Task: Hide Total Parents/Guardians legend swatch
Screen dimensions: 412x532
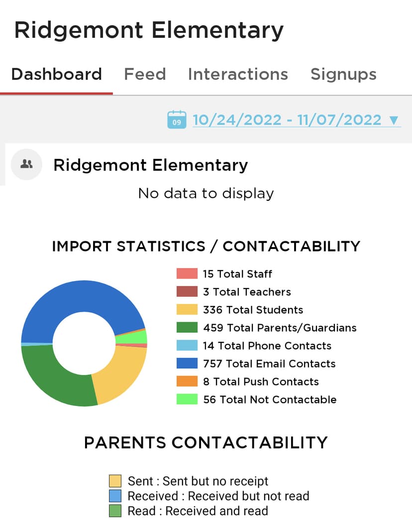Action: tap(187, 328)
